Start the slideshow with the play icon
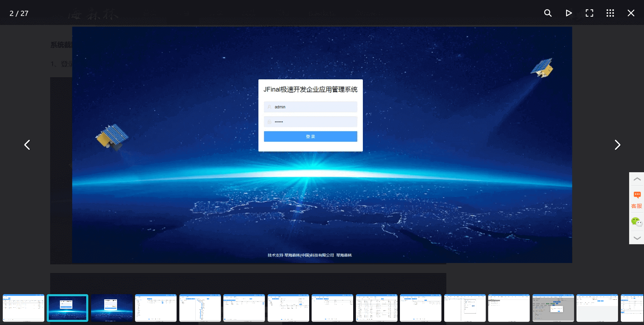The image size is (644, 325). [x=569, y=13]
